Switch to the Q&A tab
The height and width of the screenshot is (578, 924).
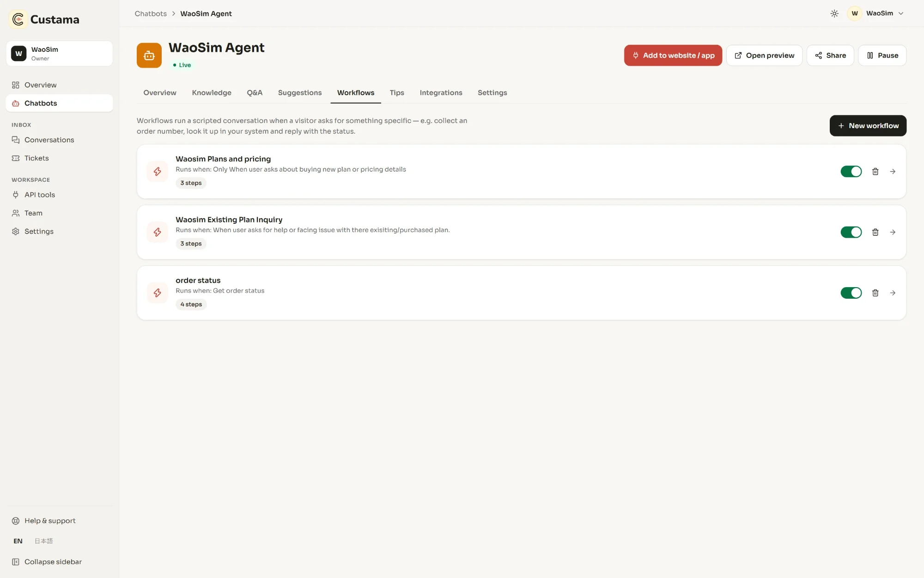[x=255, y=93]
